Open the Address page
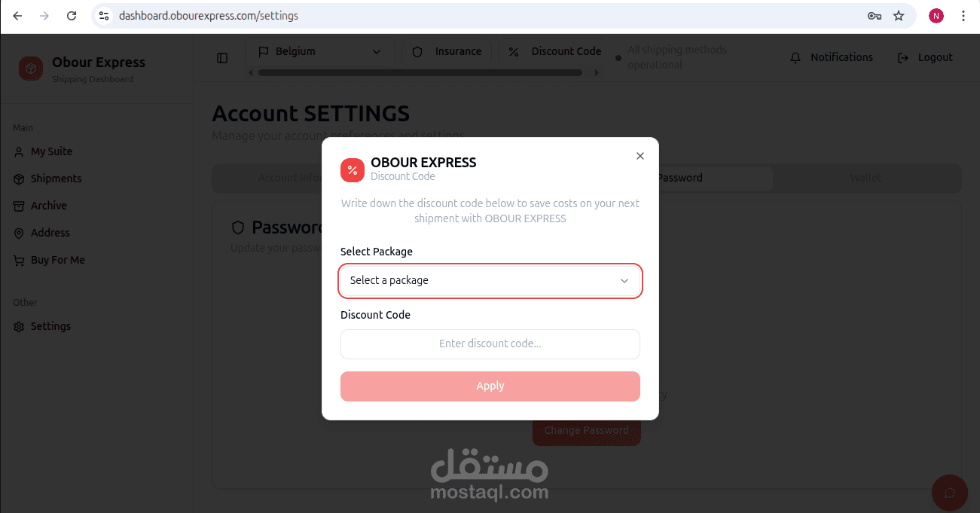 [42, 233]
